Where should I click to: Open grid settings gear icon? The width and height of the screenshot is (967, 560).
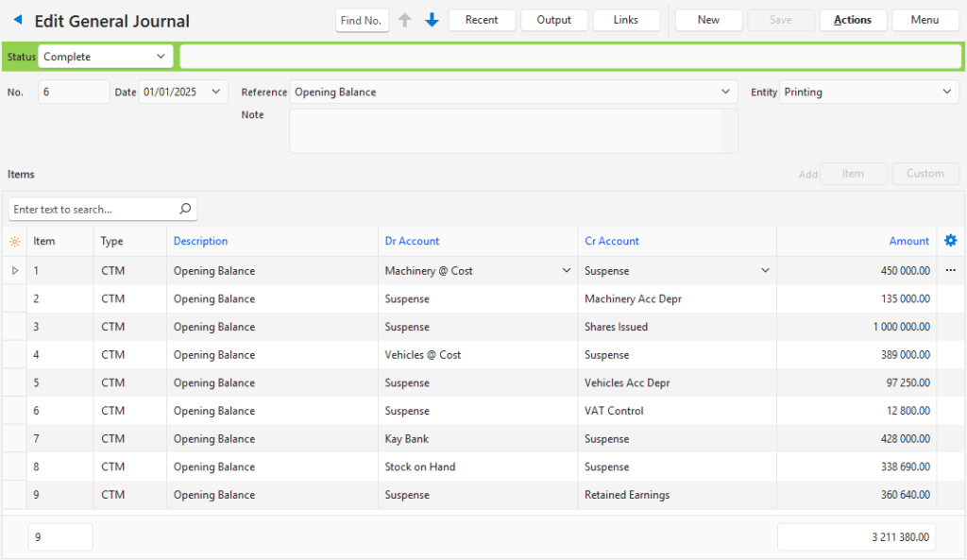pos(950,241)
